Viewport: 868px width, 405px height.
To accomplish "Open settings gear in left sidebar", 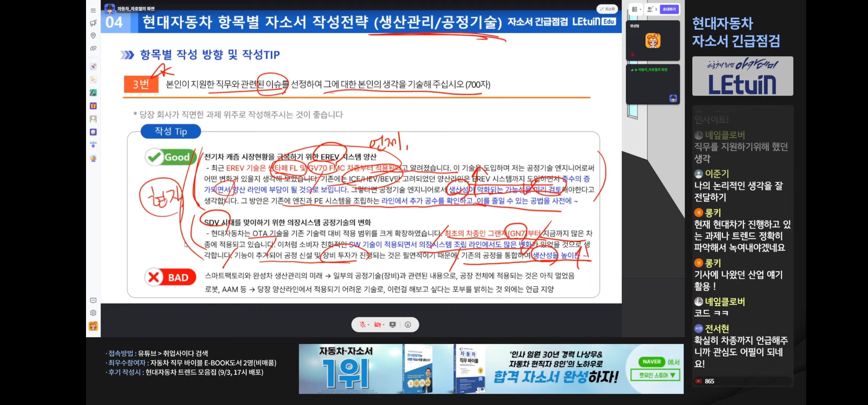I will coord(93,312).
